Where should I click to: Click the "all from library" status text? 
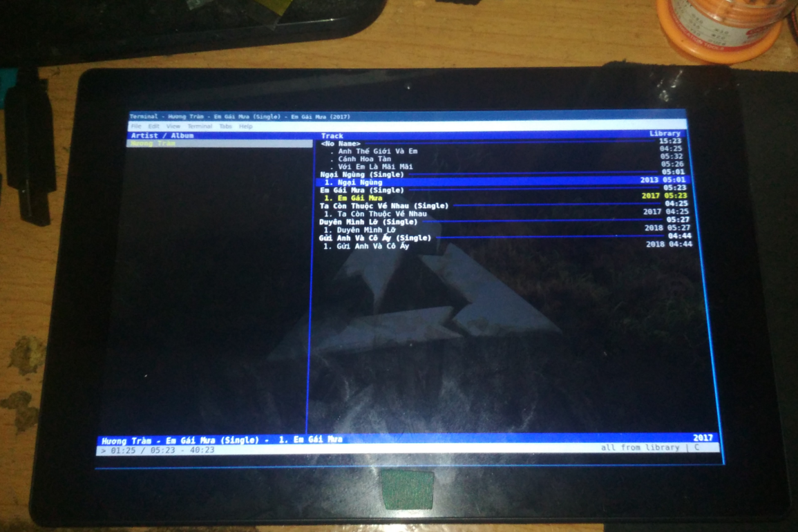tap(640, 448)
